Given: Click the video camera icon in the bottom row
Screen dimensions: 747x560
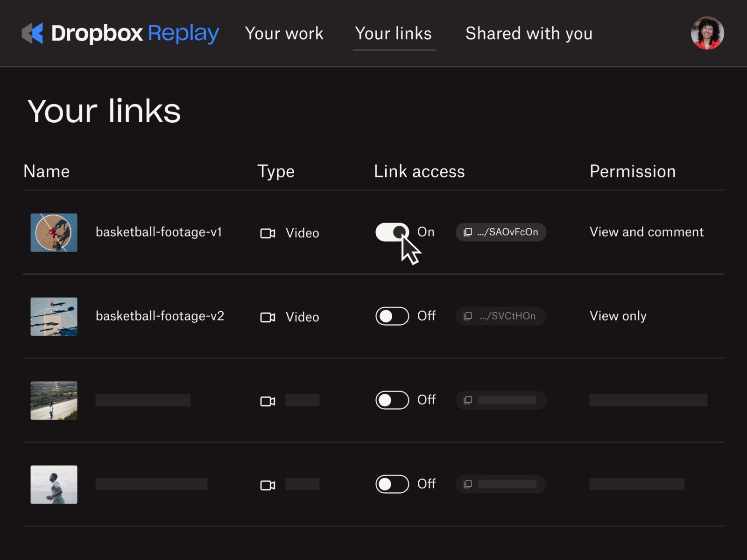Looking at the screenshot, I should pos(267,484).
